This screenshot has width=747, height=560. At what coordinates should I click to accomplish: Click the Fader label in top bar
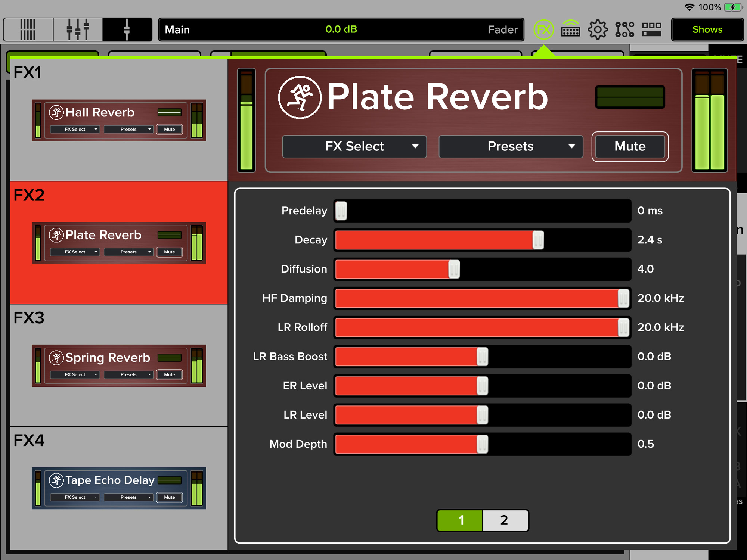tap(503, 29)
